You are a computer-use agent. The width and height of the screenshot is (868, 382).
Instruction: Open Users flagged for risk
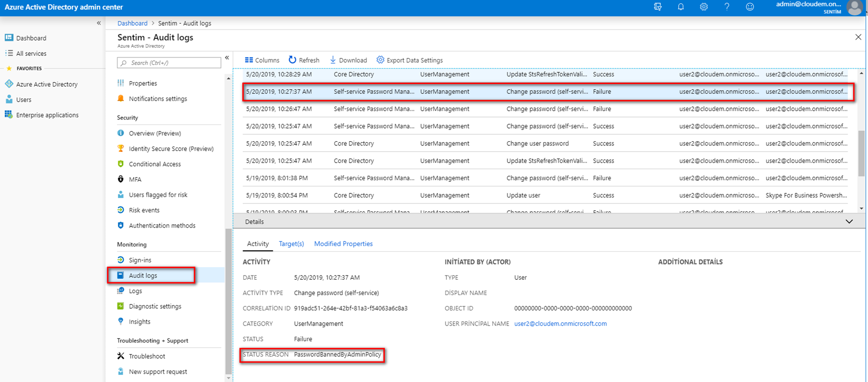(x=158, y=195)
